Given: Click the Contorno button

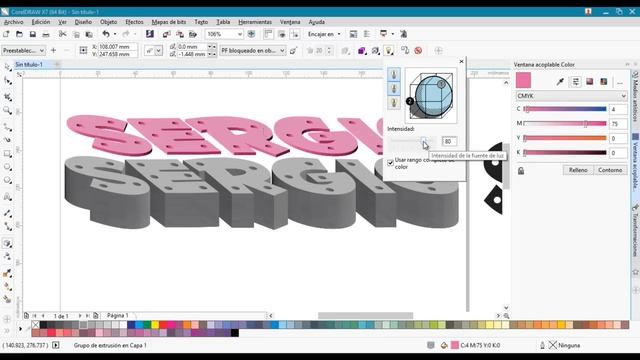Looking at the screenshot, I should [610, 170].
